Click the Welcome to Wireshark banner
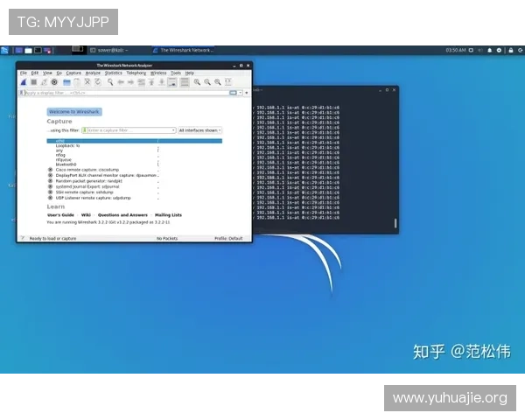This screenshot has width=525, height=420. coord(74,111)
